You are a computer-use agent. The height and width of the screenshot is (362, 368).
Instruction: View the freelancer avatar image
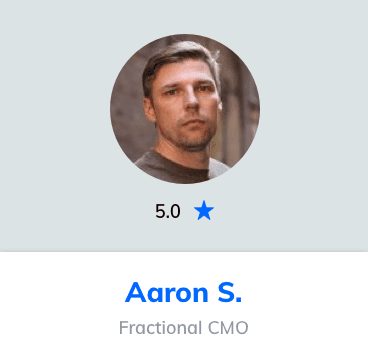(x=185, y=109)
